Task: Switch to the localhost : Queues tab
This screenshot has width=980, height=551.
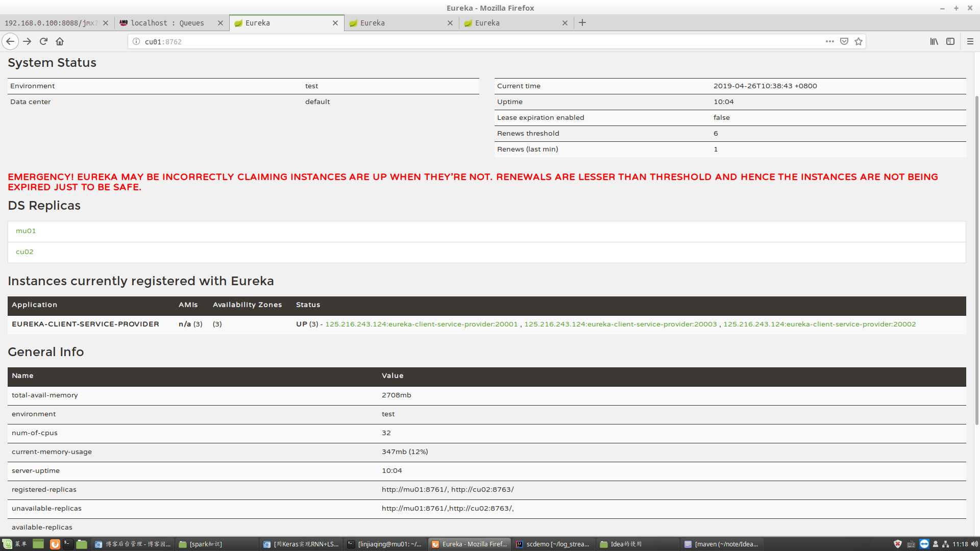Action: click(167, 23)
